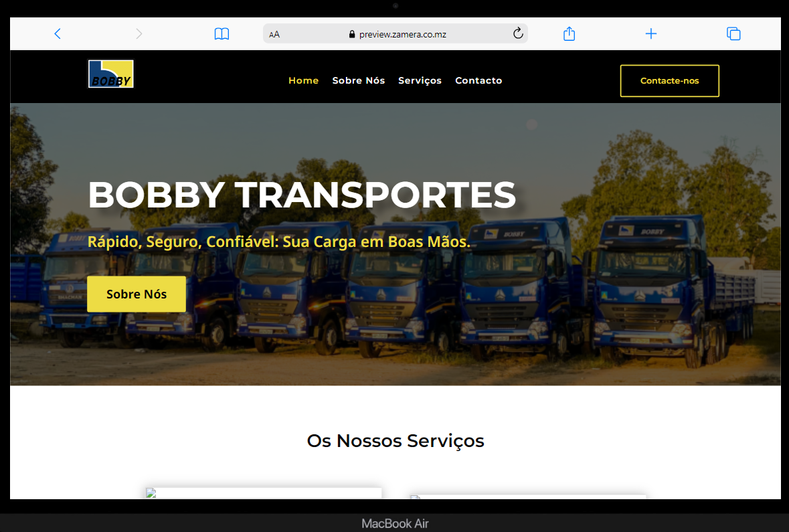Open the second service card image
Viewport: 789px width, 532px height.
528,497
